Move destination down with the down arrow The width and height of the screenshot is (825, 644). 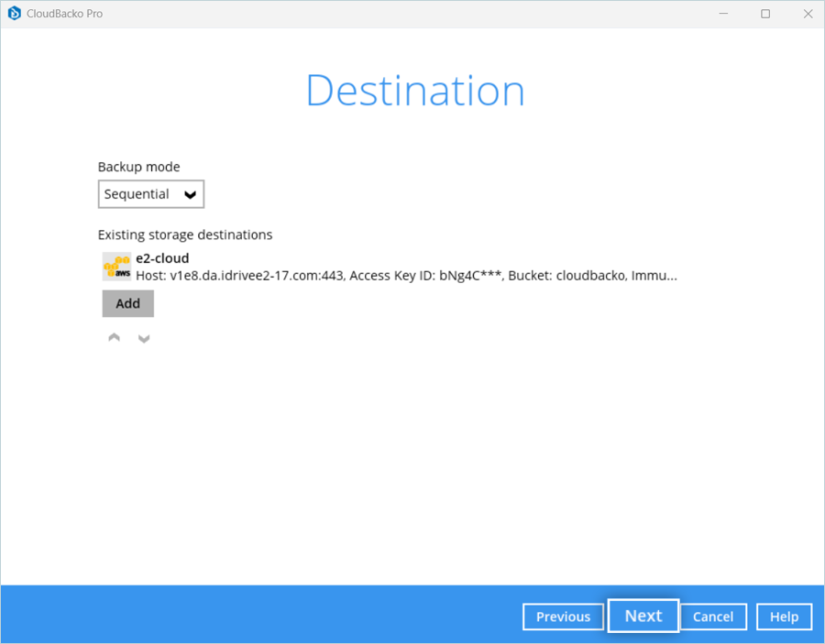pyautogui.click(x=144, y=338)
